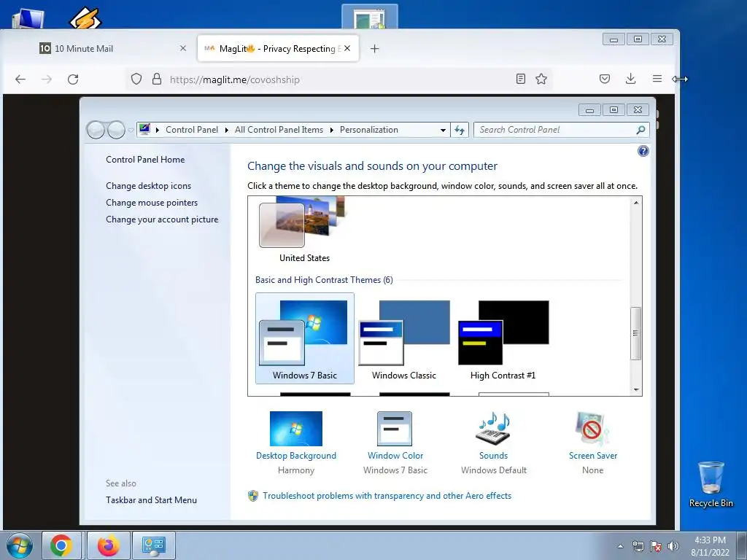The height and width of the screenshot is (560, 747).
Task: Close the 10 Minute Mail tab
Action: (x=183, y=48)
